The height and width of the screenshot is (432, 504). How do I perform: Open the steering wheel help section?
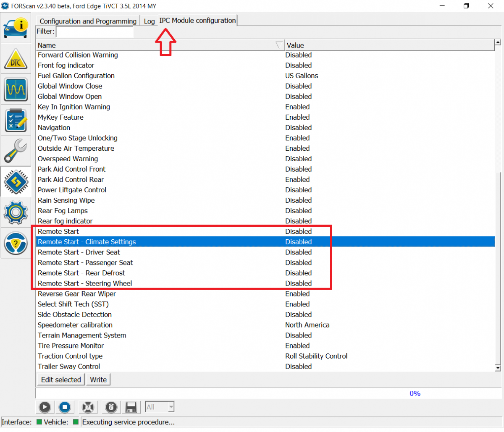pos(16,243)
